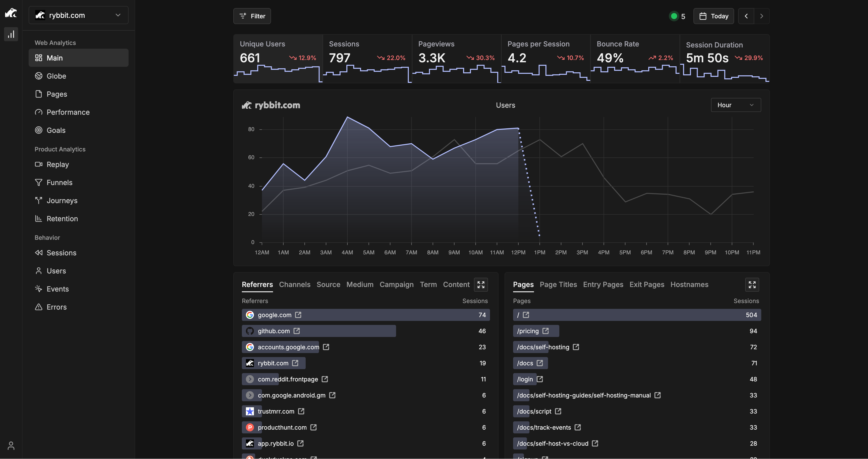Select the Session Duration metric card

[724, 58]
